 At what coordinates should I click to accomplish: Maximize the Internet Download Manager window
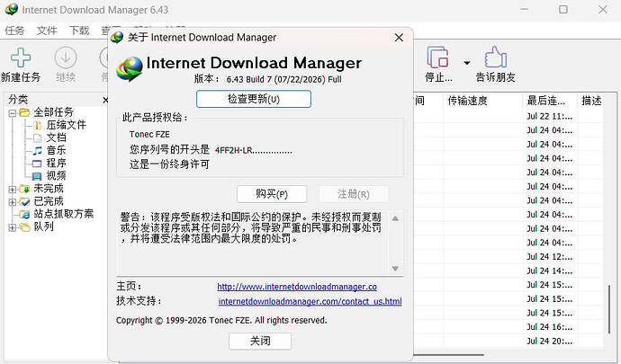(563, 9)
